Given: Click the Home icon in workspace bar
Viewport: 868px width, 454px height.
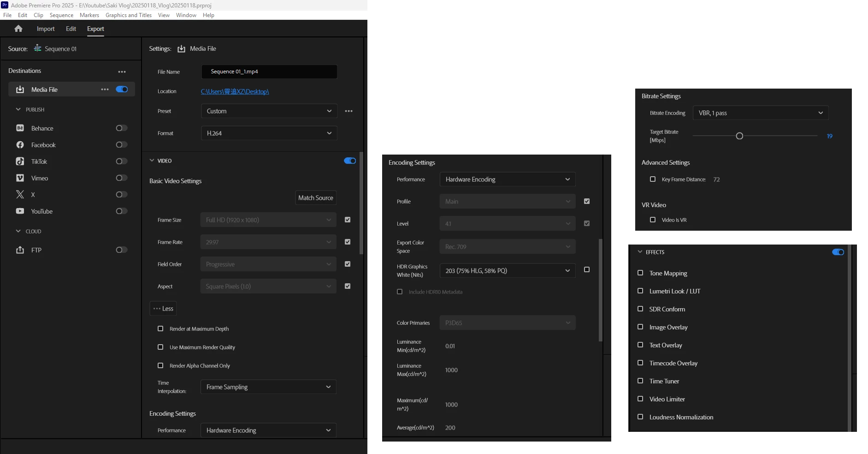Looking at the screenshot, I should pos(18,29).
